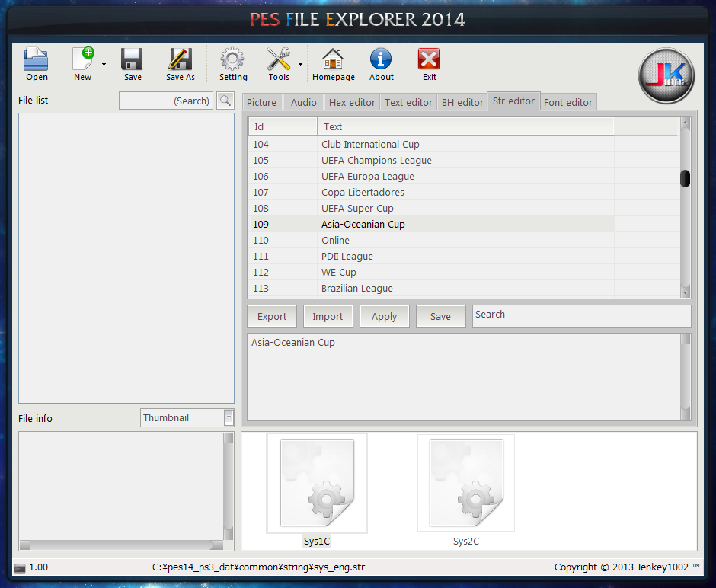Click the Export button

pos(272,316)
